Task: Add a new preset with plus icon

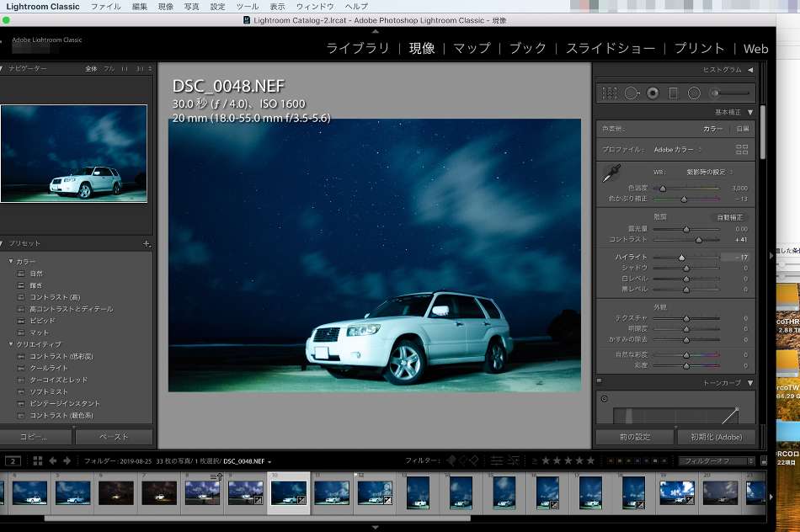Action: pyautogui.click(x=147, y=243)
